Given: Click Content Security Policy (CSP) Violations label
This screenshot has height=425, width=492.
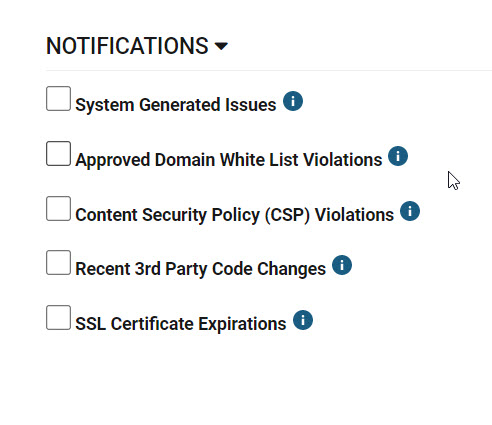Looking at the screenshot, I should [235, 215].
